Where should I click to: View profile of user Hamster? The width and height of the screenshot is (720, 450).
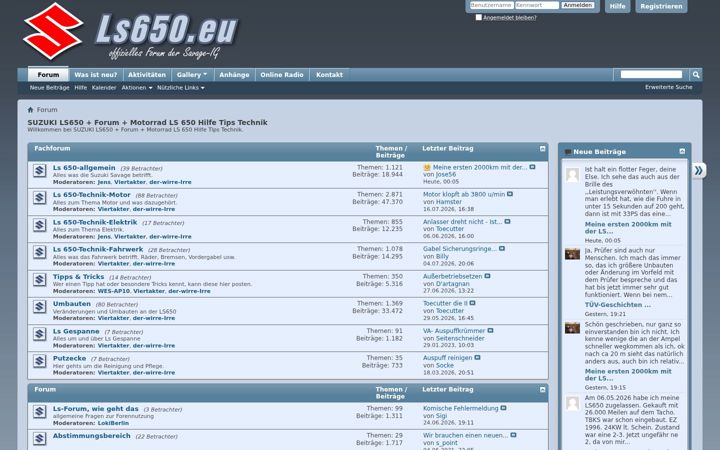[449, 202]
